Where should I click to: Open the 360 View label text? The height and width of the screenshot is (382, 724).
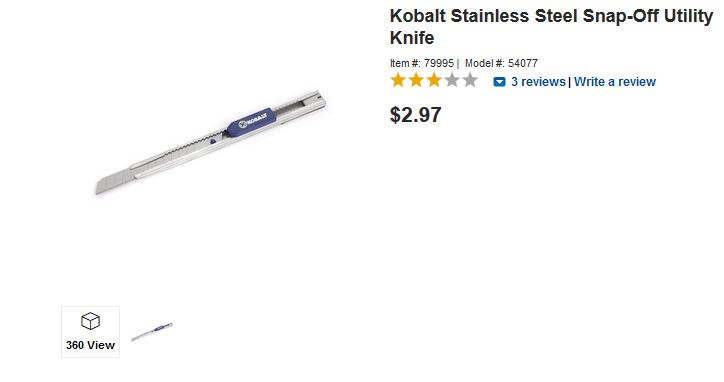(x=90, y=345)
